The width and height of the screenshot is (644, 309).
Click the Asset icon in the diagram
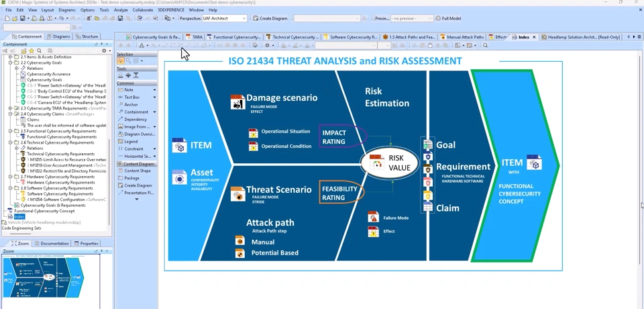(180, 177)
